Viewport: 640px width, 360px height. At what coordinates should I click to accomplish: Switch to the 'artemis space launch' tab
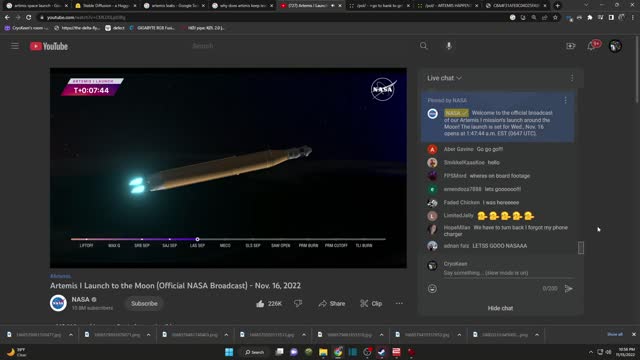pos(37,6)
